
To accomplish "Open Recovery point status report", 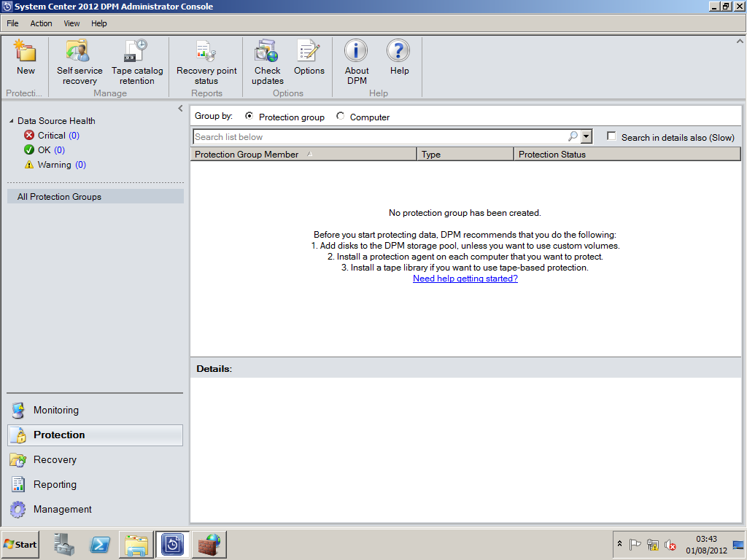I will coord(206,62).
